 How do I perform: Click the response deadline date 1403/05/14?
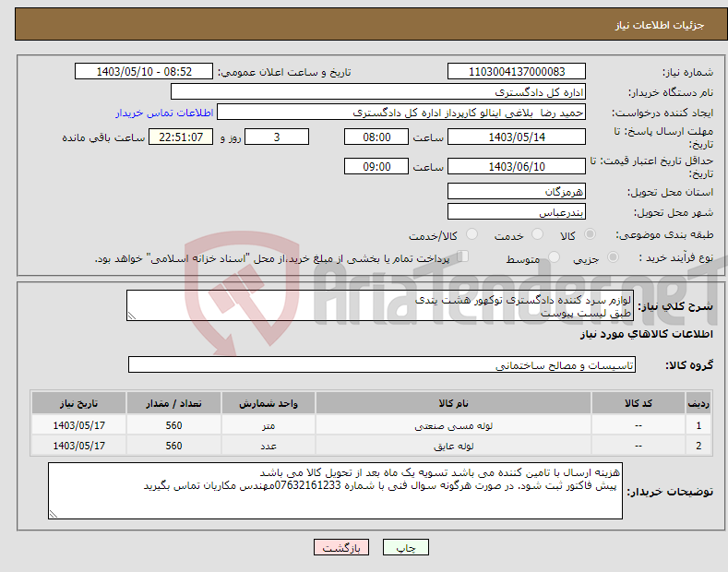pyautogui.click(x=517, y=137)
